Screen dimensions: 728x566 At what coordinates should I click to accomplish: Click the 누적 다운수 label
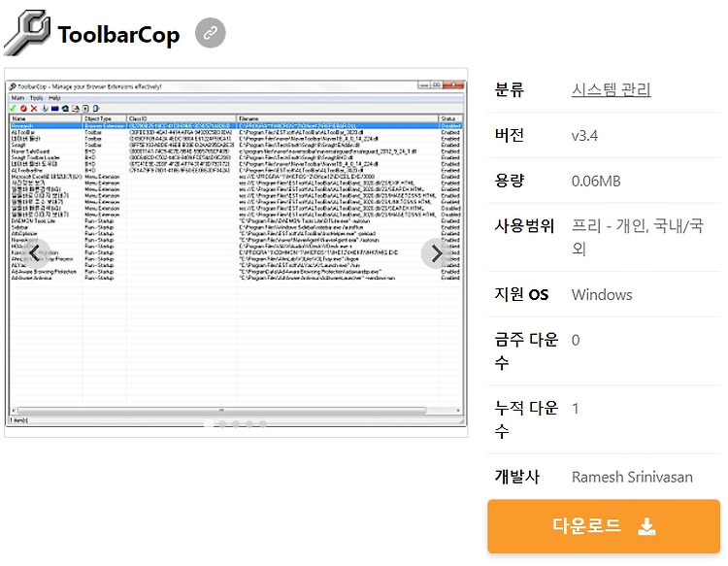point(526,419)
